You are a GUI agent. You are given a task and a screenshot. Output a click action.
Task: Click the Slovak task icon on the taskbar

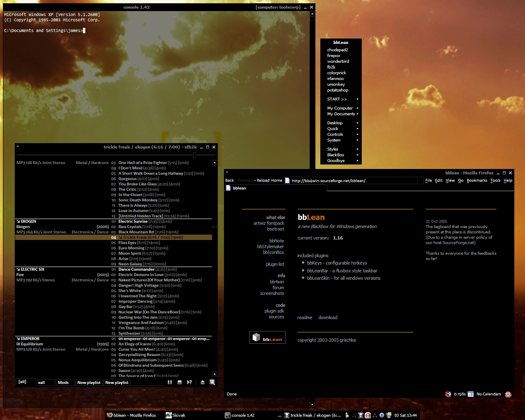[169, 415]
